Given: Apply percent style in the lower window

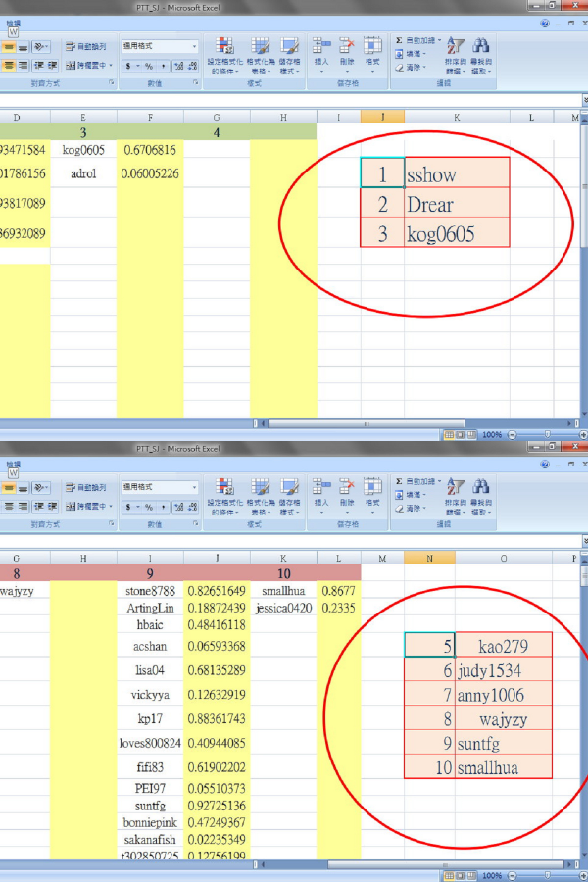Looking at the screenshot, I should 149,507.
